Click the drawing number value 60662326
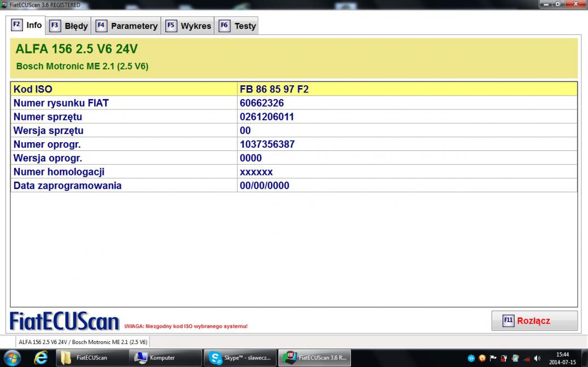This screenshot has height=367, width=588. pos(407,103)
